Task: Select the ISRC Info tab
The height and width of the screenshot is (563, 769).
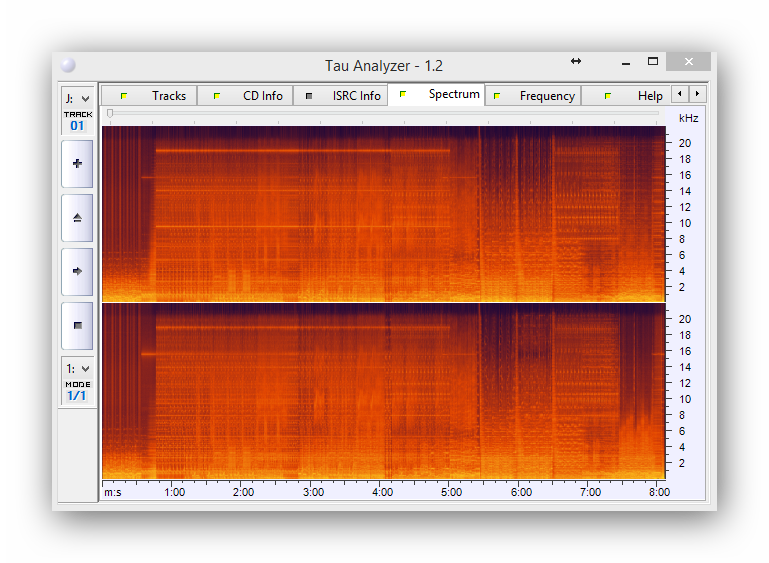Action: click(x=342, y=96)
